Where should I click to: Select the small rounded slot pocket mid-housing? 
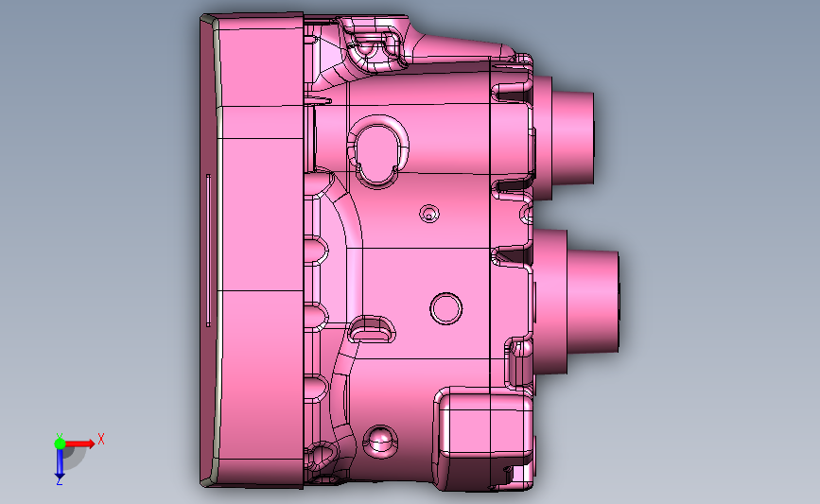372,329
